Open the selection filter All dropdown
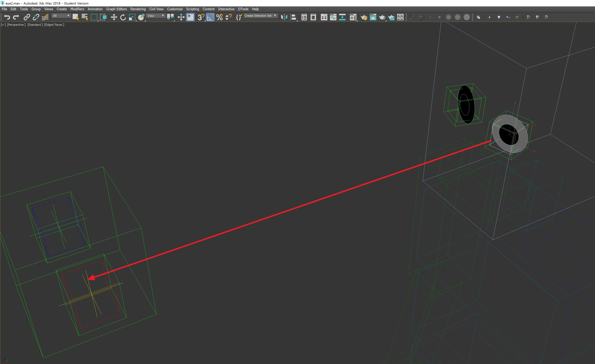This screenshot has width=595, height=364. pos(61,16)
